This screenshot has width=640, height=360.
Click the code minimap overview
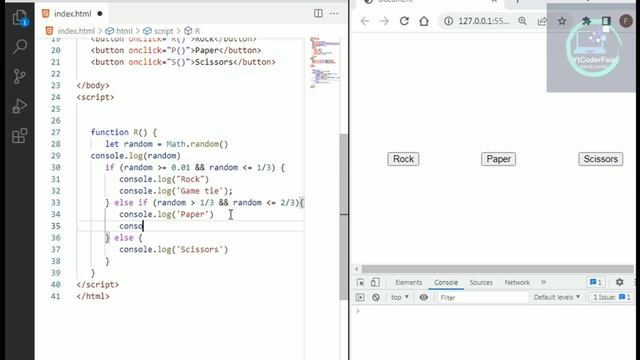(324, 61)
